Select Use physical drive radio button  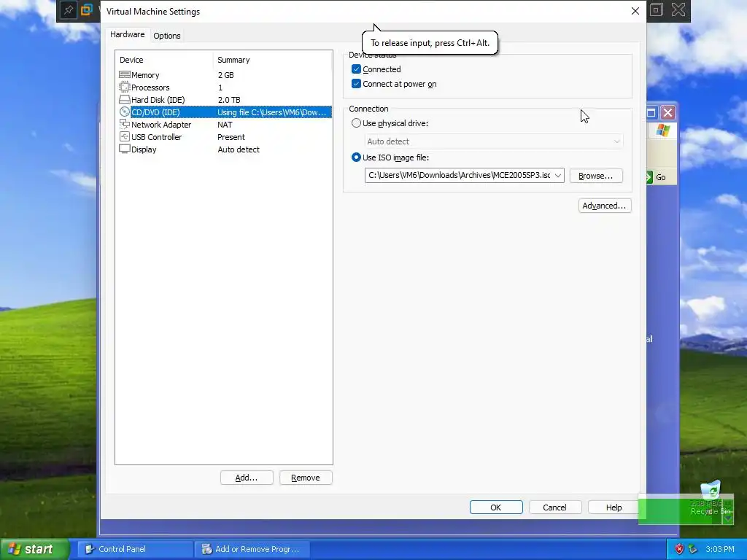[356, 122]
